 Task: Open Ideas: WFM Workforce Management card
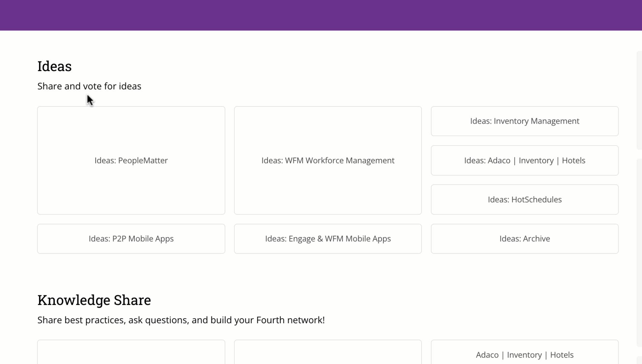[x=328, y=160]
